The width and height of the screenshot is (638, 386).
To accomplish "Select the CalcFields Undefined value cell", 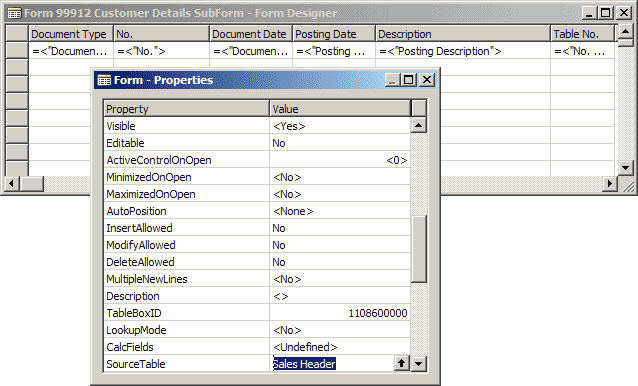I will point(340,347).
